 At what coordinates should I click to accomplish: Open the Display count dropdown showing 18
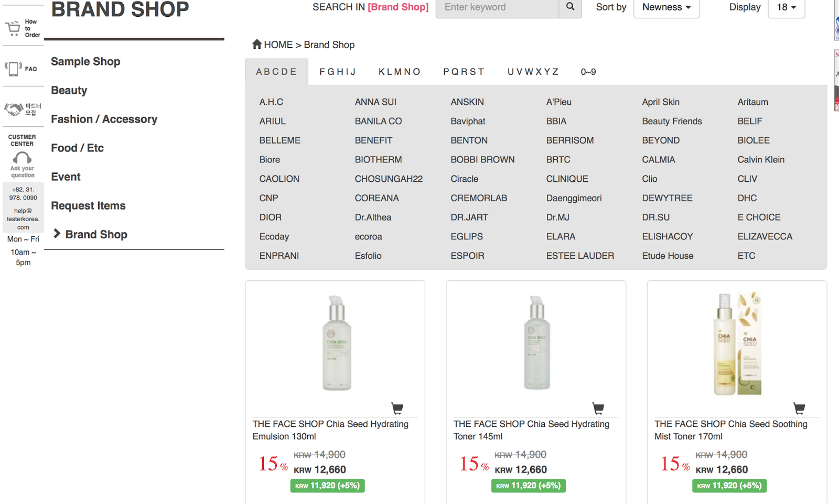[786, 7]
